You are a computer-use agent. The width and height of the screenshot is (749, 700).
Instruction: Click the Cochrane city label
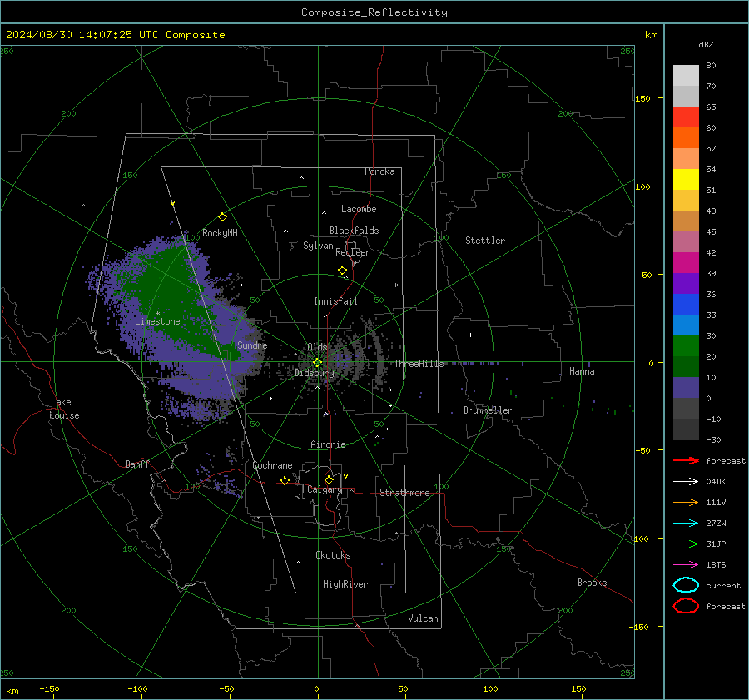272,465
